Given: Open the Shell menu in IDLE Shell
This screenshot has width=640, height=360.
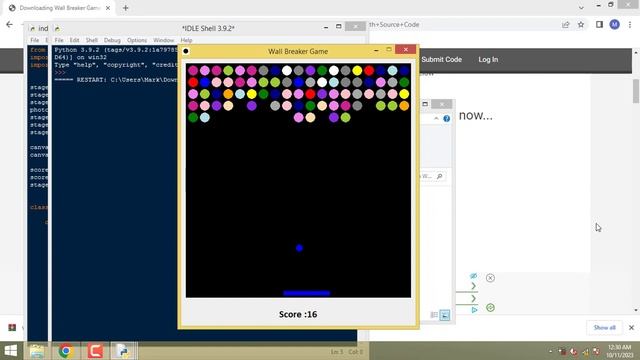Looking at the screenshot, I should coord(91,40).
